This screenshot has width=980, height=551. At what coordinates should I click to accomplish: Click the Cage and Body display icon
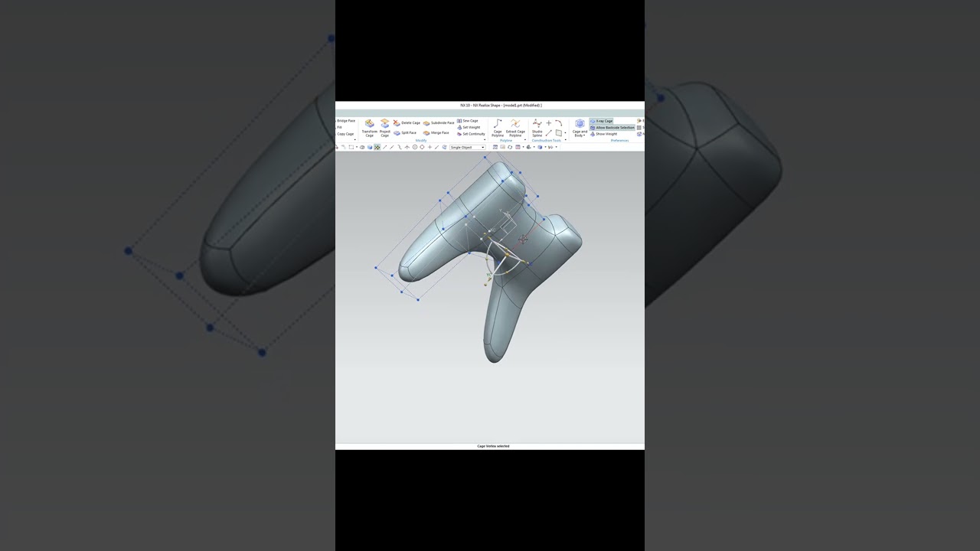point(580,123)
